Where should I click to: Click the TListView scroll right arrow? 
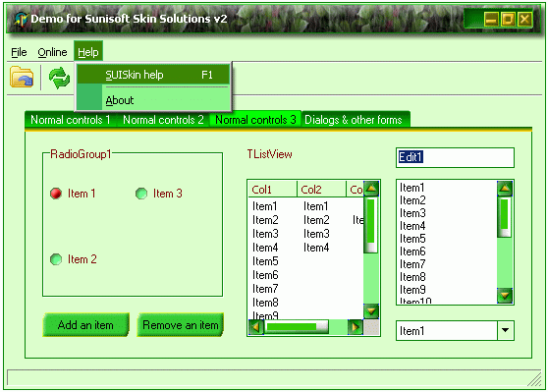point(356,327)
